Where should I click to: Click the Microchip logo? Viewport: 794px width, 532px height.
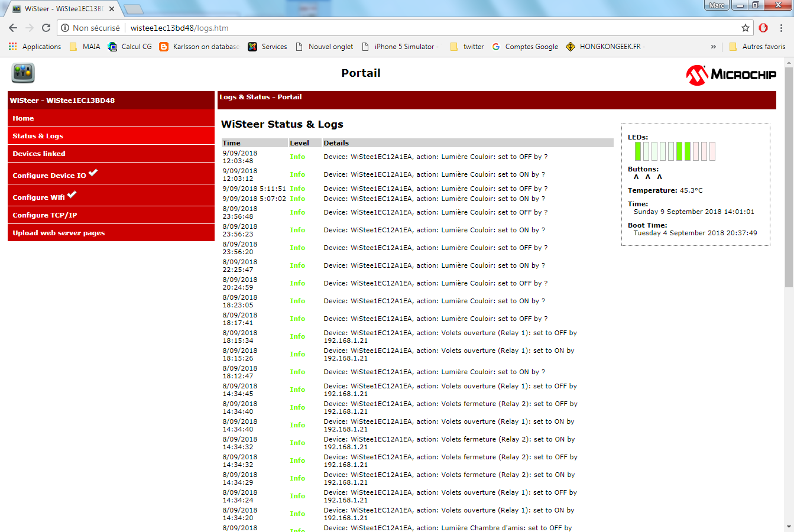tap(731, 74)
